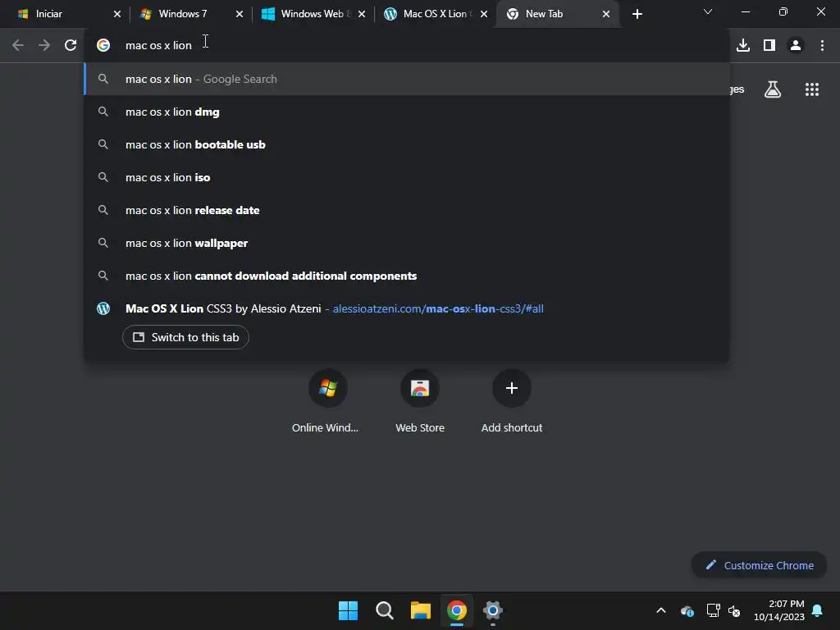The image size is (840, 630).
Task: Reload the page with the refresh icon
Action: point(71,46)
